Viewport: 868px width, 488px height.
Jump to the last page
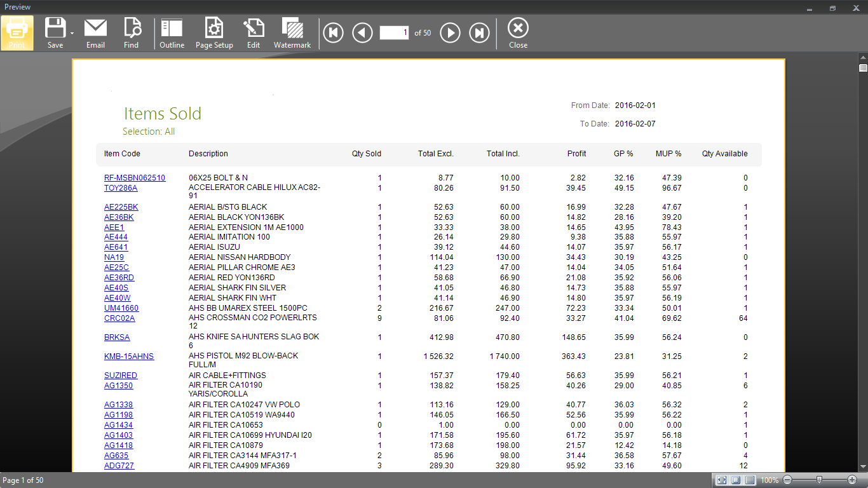tap(479, 32)
